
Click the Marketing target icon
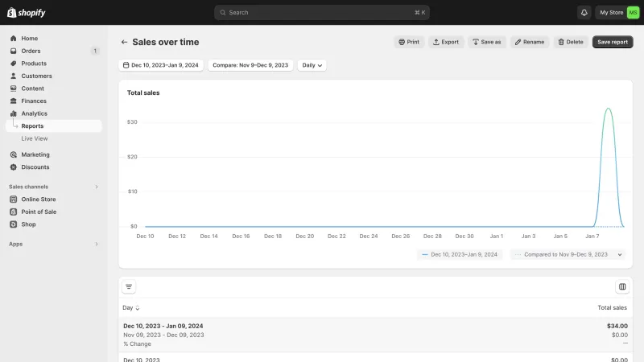(13, 154)
